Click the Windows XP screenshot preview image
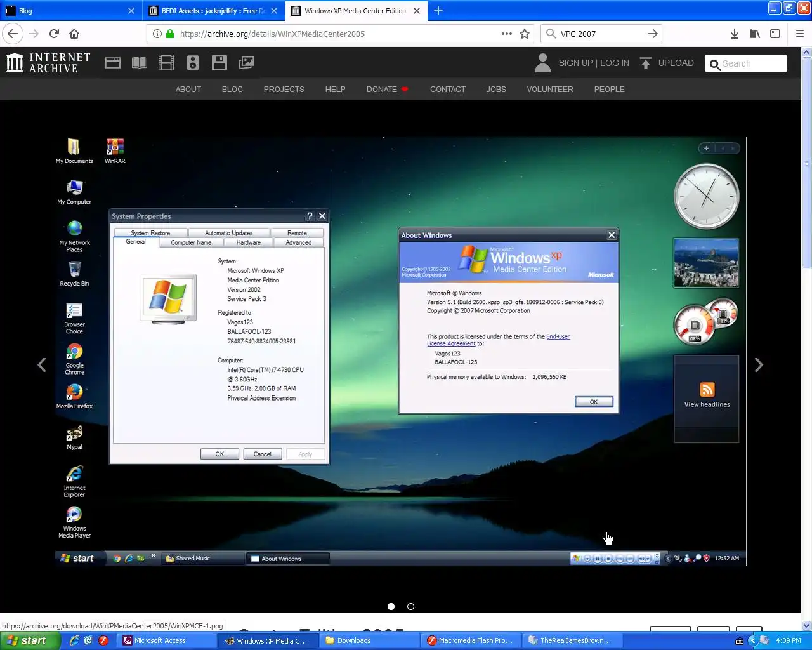The image size is (812, 650). point(400,351)
